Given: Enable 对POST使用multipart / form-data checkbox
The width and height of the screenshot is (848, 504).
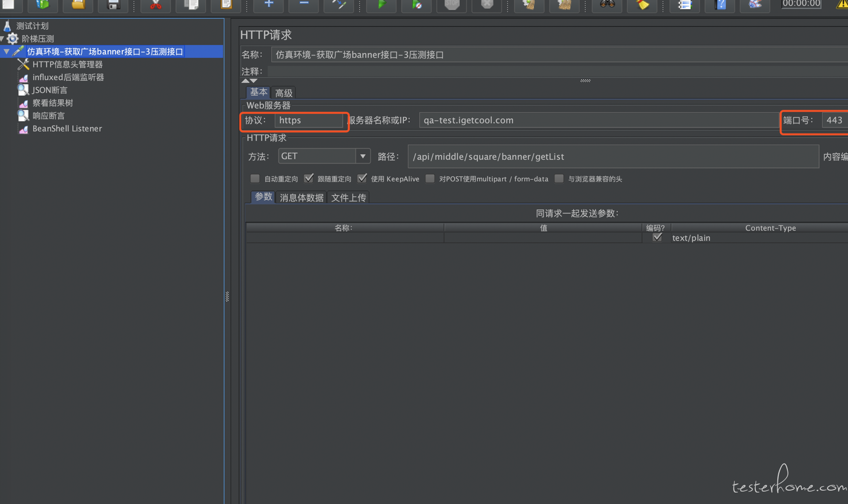Looking at the screenshot, I should (430, 178).
